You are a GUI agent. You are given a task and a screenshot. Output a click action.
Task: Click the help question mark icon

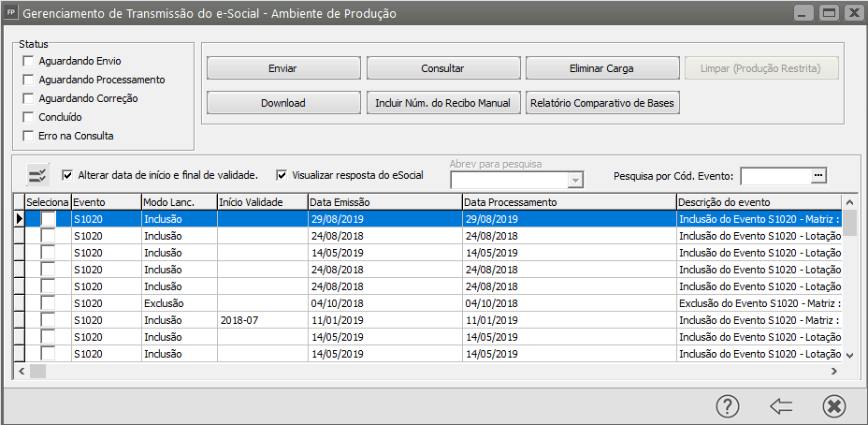(728, 405)
